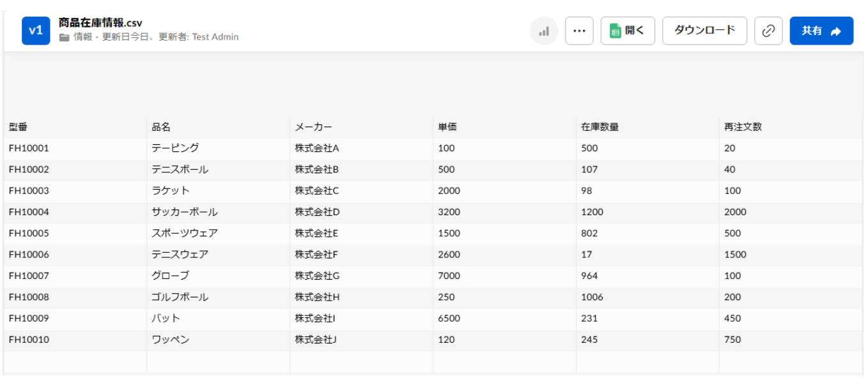Click the folder icon beside 情報
Screen dimensions: 868x378
pyautogui.click(x=64, y=38)
